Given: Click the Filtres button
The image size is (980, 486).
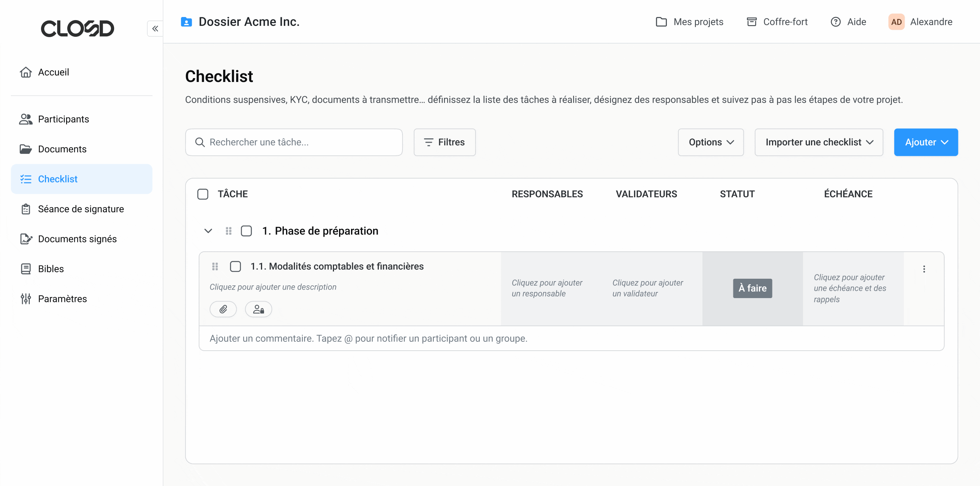Looking at the screenshot, I should click(445, 142).
